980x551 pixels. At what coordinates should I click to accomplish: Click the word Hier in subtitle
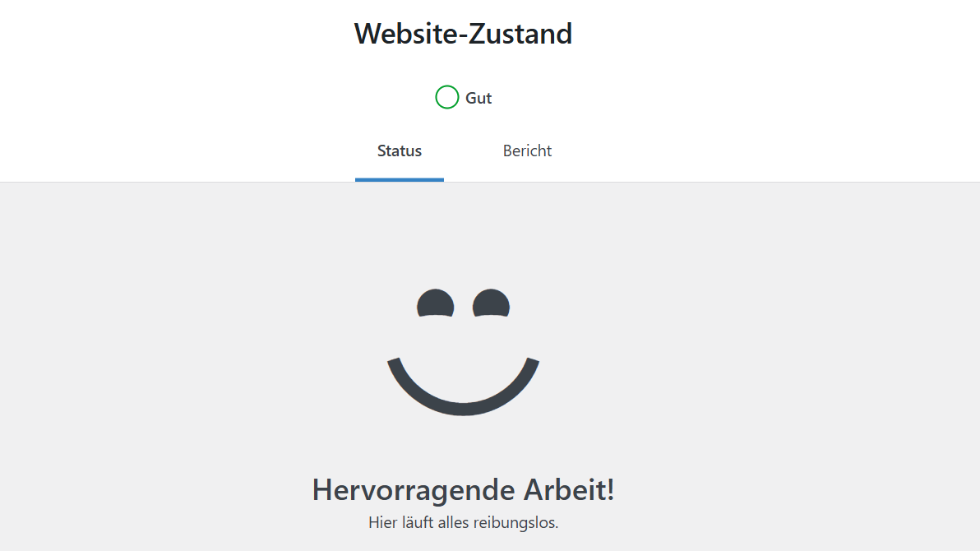point(383,522)
